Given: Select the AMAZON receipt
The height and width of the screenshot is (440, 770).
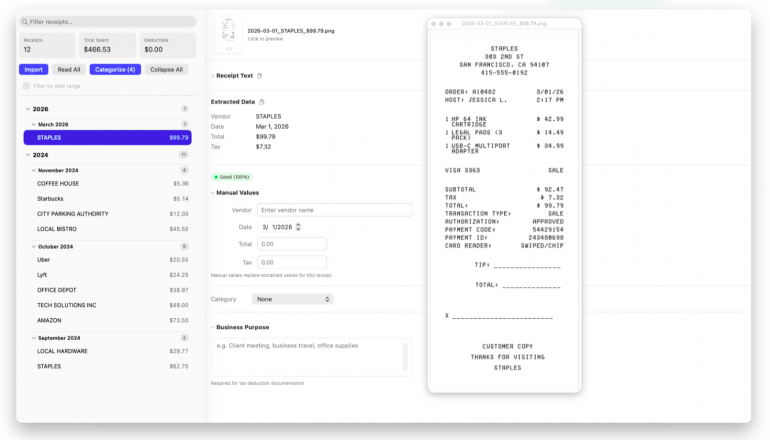Looking at the screenshot, I should 108,321.
